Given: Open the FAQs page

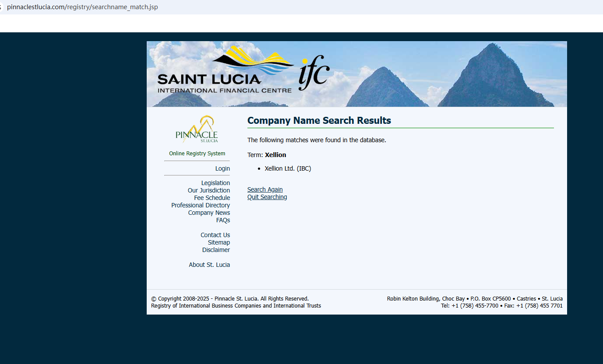Looking at the screenshot, I should [x=222, y=220].
